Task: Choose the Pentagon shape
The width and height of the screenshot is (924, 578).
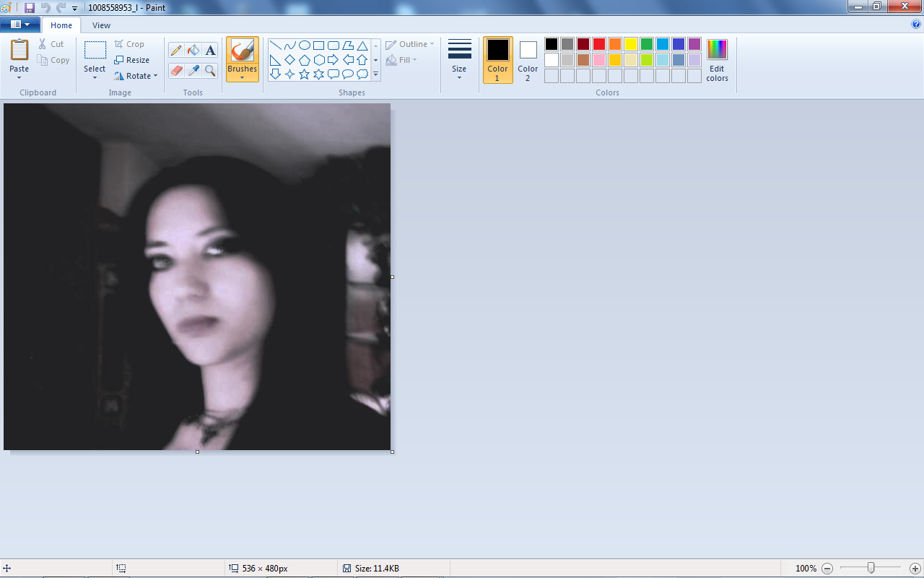Action: 305,60
